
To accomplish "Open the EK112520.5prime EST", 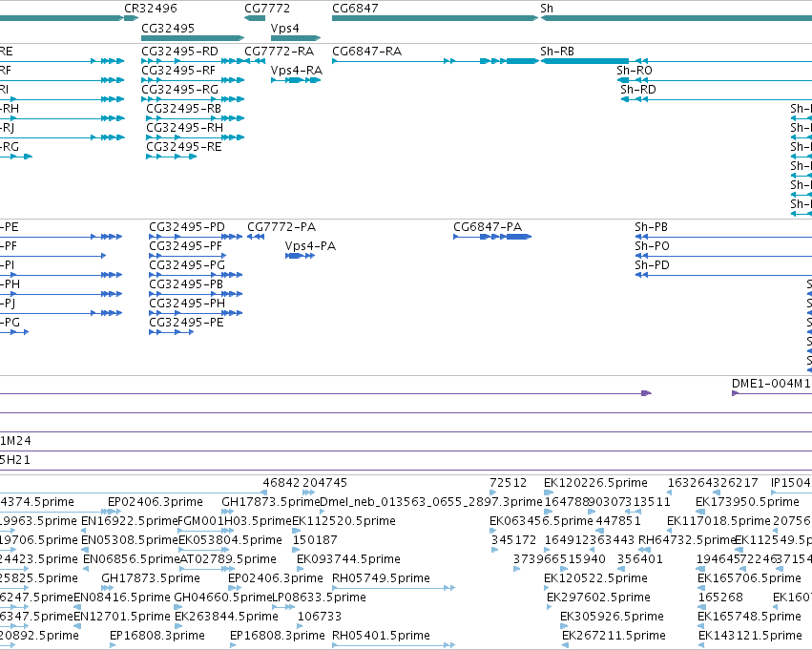I will [344, 521].
